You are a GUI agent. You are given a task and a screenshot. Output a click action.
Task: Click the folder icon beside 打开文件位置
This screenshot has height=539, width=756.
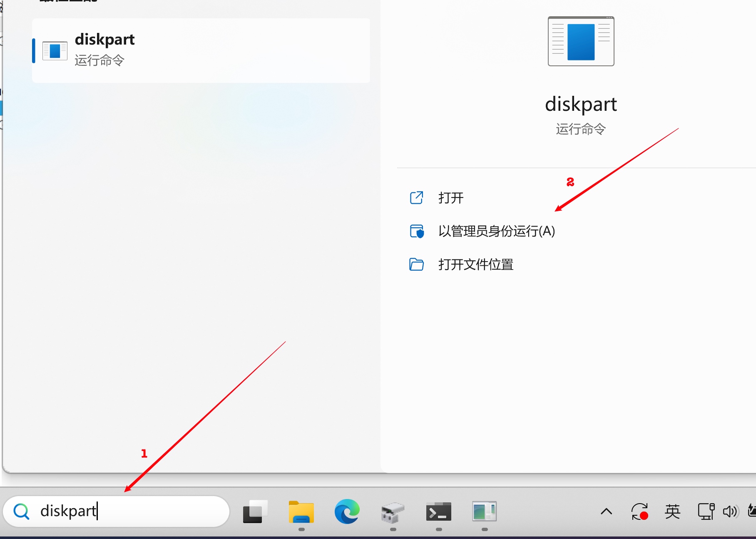point(416,264)
